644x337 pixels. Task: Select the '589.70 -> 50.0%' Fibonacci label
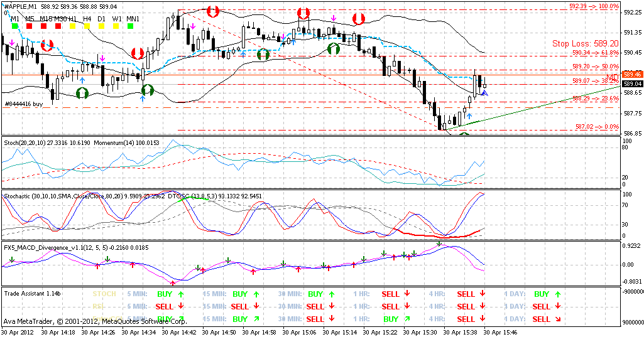point(596,66)
